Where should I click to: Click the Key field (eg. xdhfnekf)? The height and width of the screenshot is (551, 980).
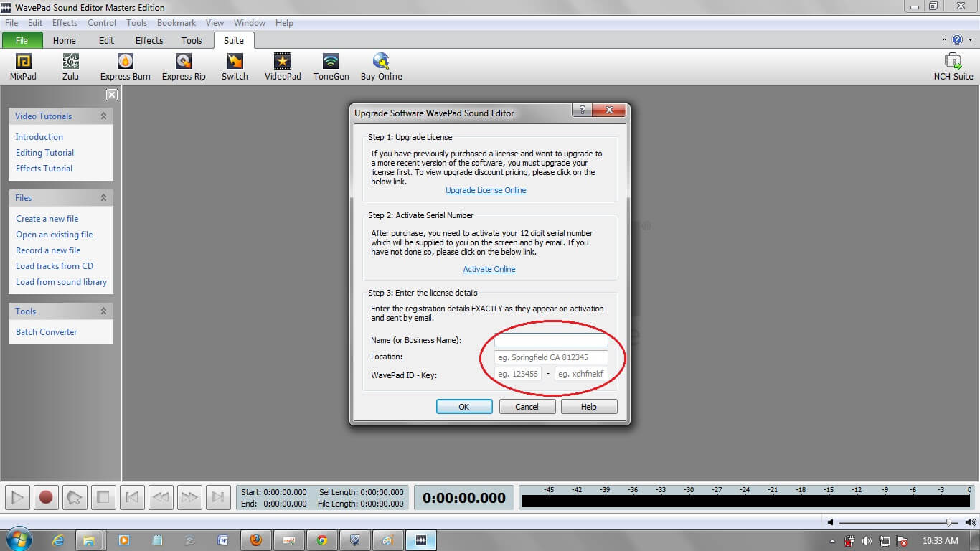(582, 374)
